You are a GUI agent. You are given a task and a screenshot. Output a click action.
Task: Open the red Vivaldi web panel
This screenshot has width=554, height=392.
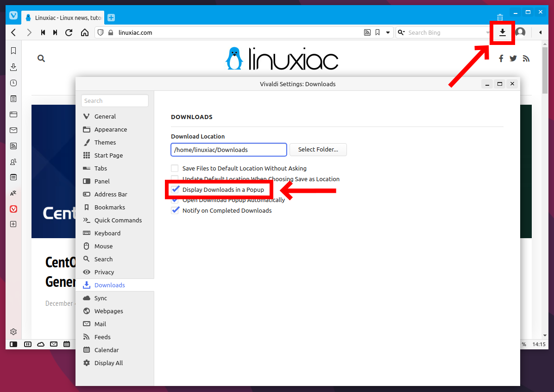[13, 209]
